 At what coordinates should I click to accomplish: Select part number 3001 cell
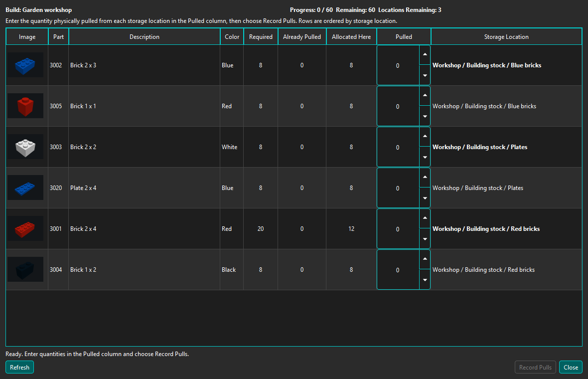coord(58,229)
